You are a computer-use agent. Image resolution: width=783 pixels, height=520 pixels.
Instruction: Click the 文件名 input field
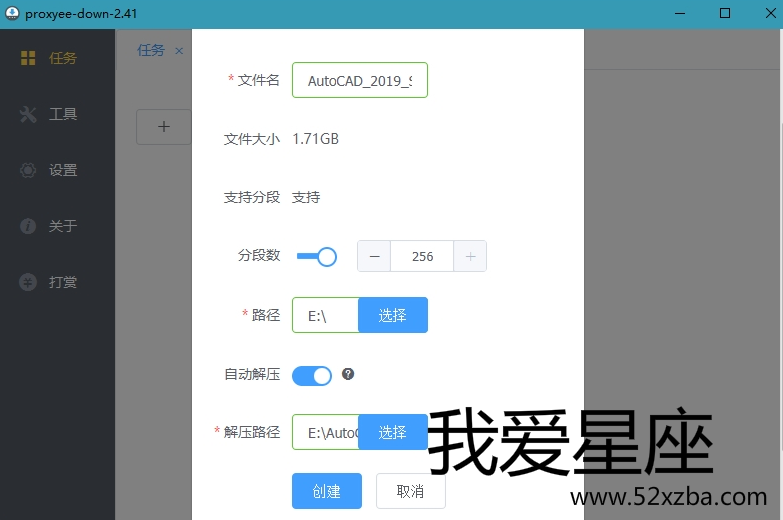359,81
